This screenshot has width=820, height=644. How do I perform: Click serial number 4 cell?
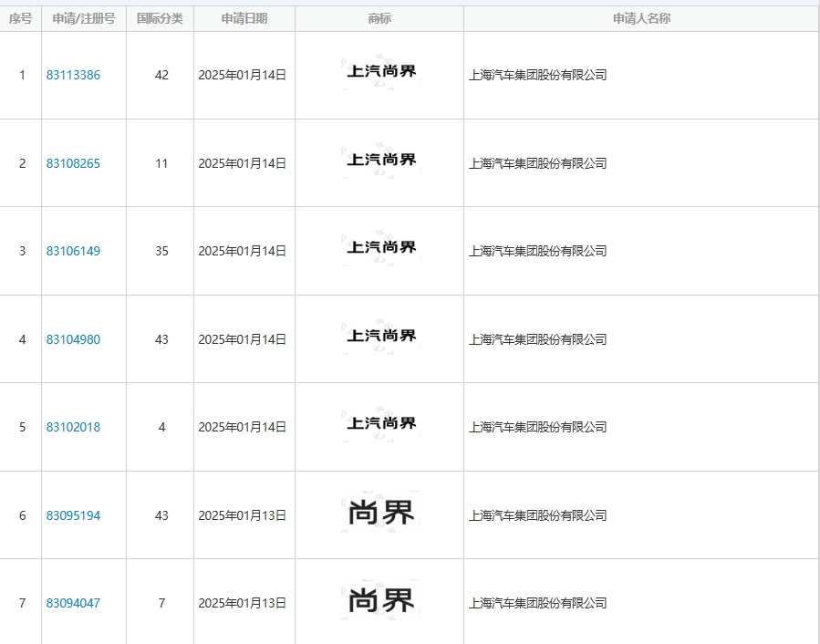coord(22,339)
